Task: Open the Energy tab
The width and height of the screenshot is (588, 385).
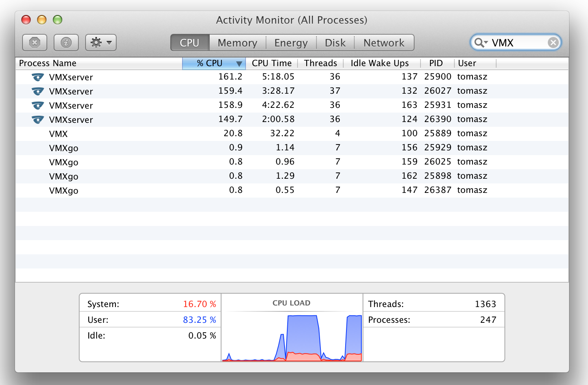Action: point(291,43)
